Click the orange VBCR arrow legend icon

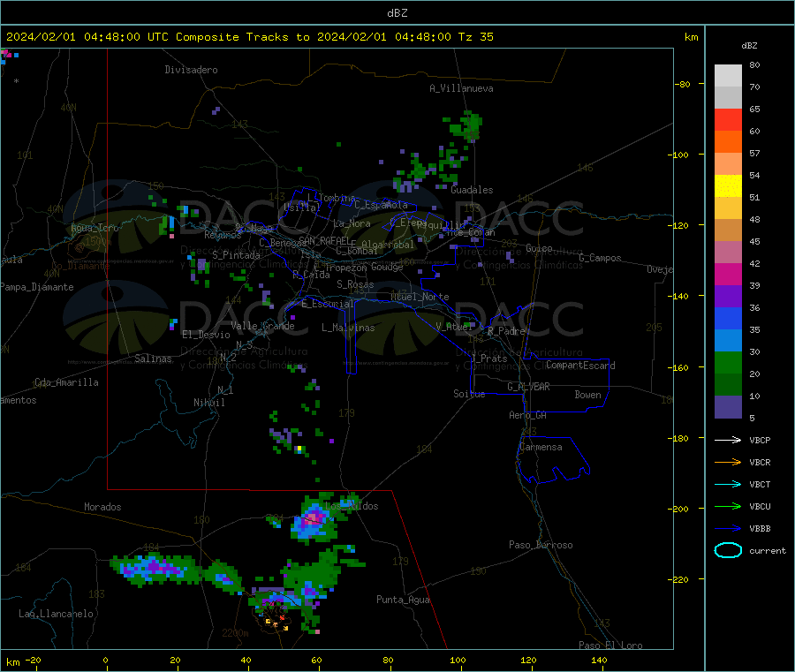click(x=728, y=462)
